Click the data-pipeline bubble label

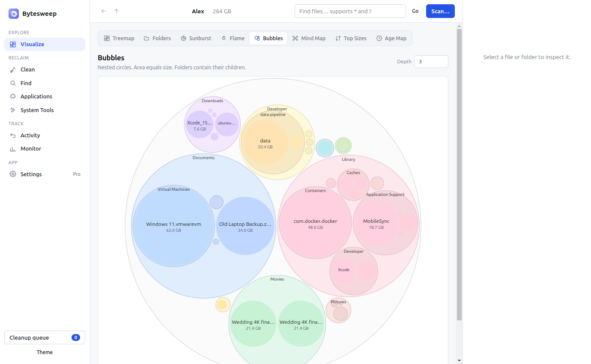tap(273, 115)
